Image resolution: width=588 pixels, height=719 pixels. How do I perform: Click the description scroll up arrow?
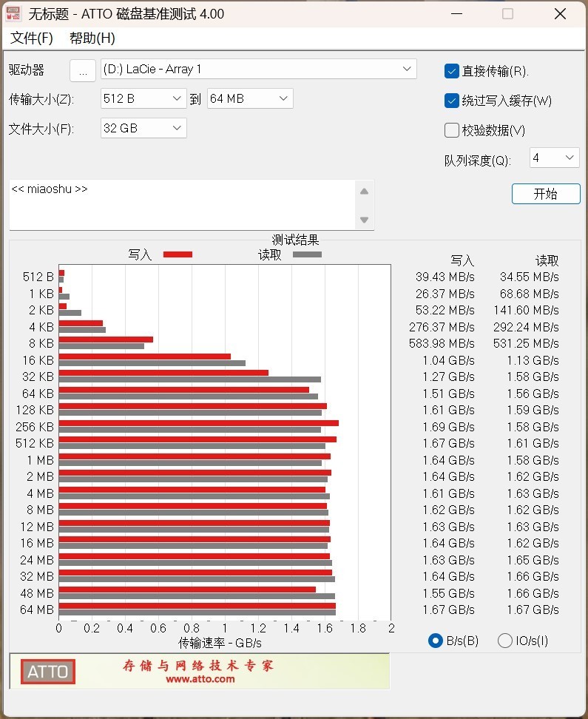pos(364,192)
